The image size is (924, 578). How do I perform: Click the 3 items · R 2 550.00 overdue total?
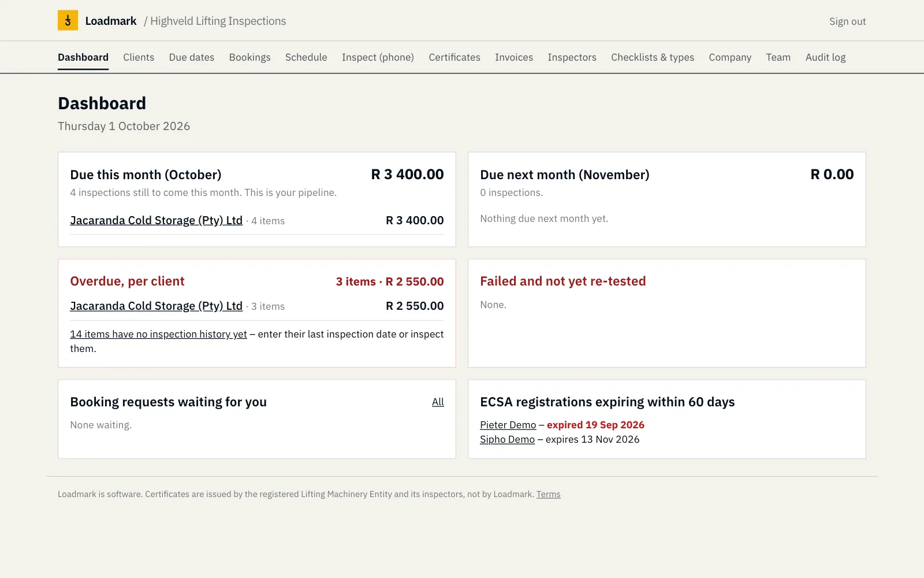tap(390, 281)
